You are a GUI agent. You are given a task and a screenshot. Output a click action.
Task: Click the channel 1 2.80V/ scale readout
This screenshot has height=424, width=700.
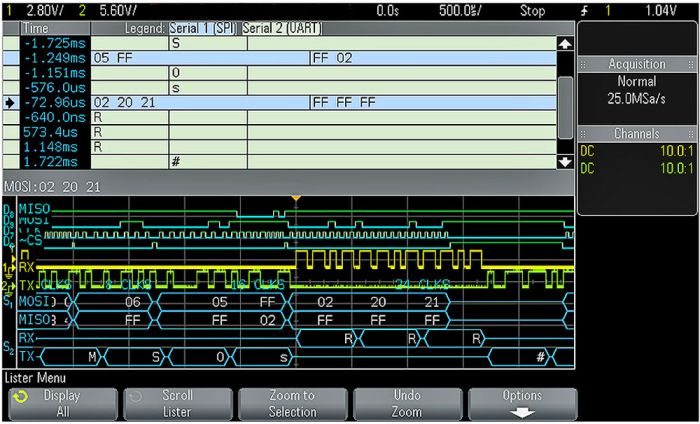click(45, 11)
